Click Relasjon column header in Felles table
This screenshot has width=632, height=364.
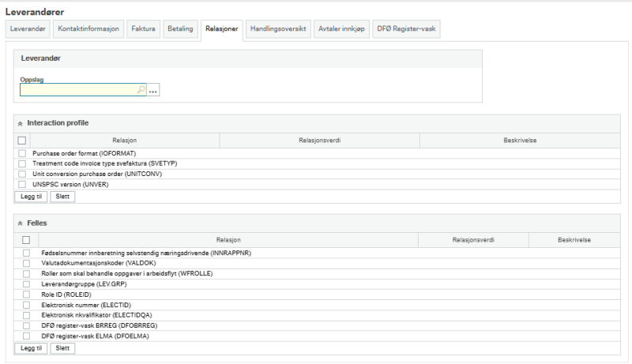[x=228, y=240]
